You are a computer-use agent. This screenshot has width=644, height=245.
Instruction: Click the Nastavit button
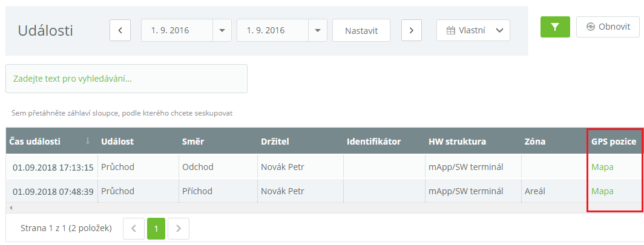point(361,30)
